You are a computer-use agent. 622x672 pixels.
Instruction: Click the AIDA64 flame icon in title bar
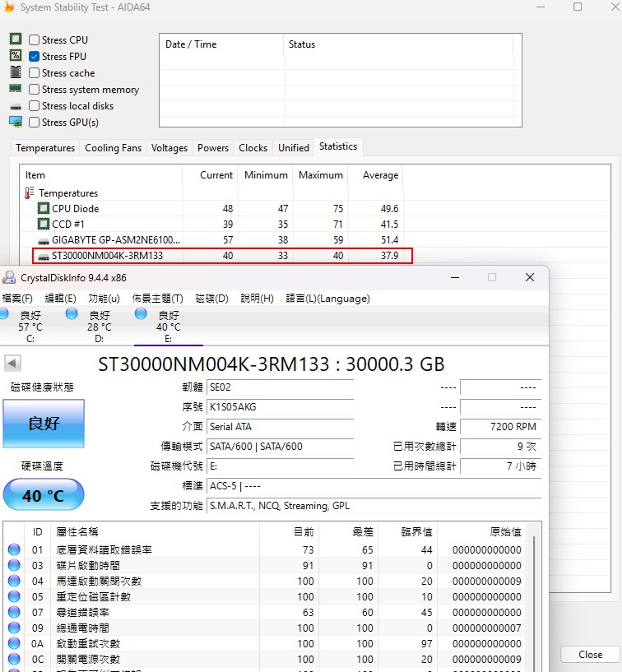(x=9, y=7)
